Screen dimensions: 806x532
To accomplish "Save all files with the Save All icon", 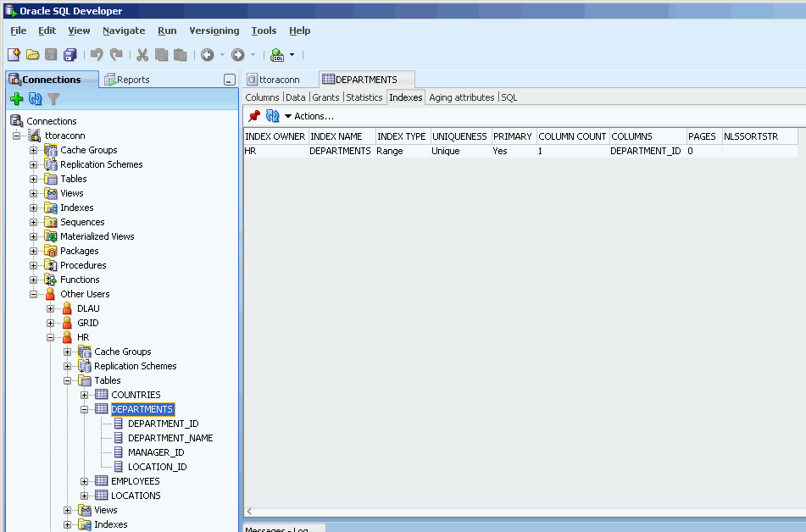I will coord(70,54).
